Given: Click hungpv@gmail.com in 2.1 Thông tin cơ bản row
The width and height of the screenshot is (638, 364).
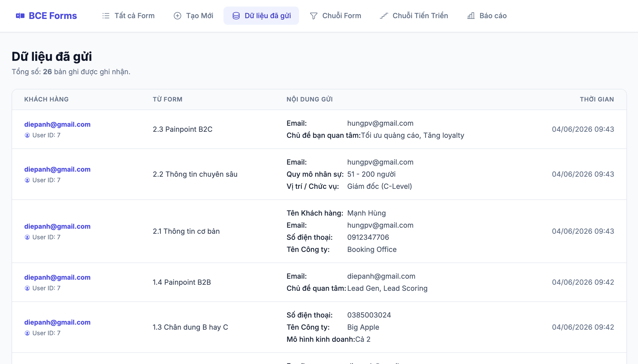Looking at the screenshot, I should coord(380,225).
